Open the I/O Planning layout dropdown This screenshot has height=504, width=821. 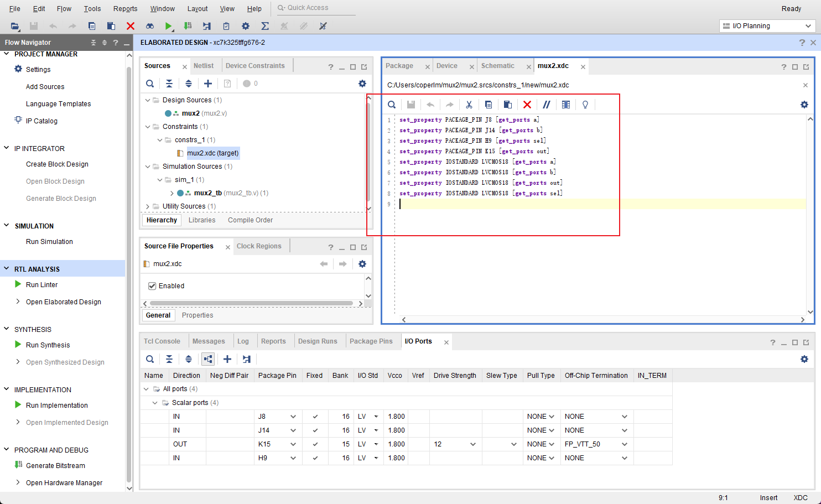[768, 26]
